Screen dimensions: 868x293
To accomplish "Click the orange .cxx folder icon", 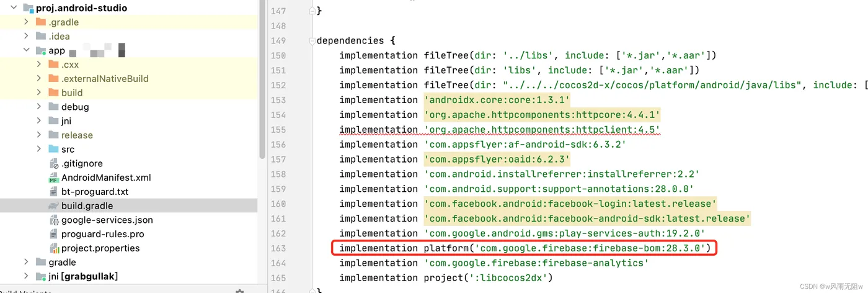I will (x=53, y=65).
